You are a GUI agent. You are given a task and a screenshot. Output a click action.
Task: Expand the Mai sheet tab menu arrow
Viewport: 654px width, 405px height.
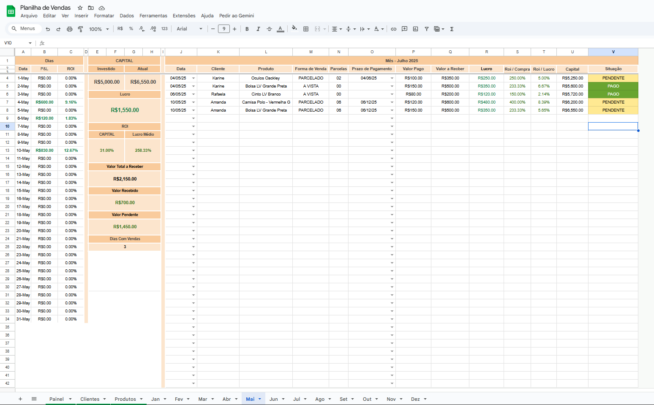coord(260,399)
